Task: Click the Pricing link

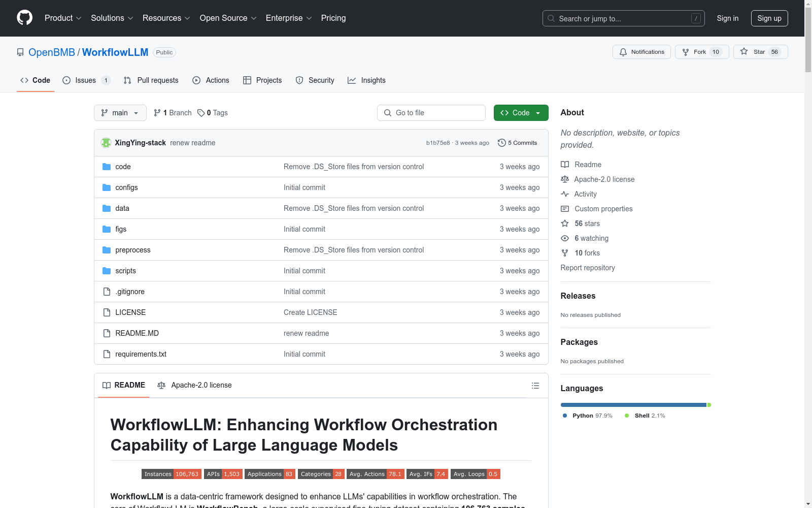Action: pos(333,18)
